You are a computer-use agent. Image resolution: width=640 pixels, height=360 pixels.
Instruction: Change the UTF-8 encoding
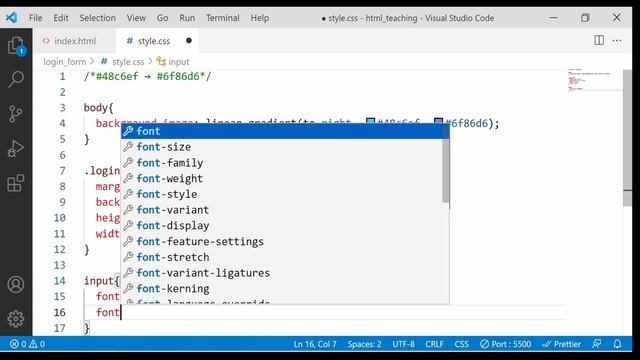403,344
